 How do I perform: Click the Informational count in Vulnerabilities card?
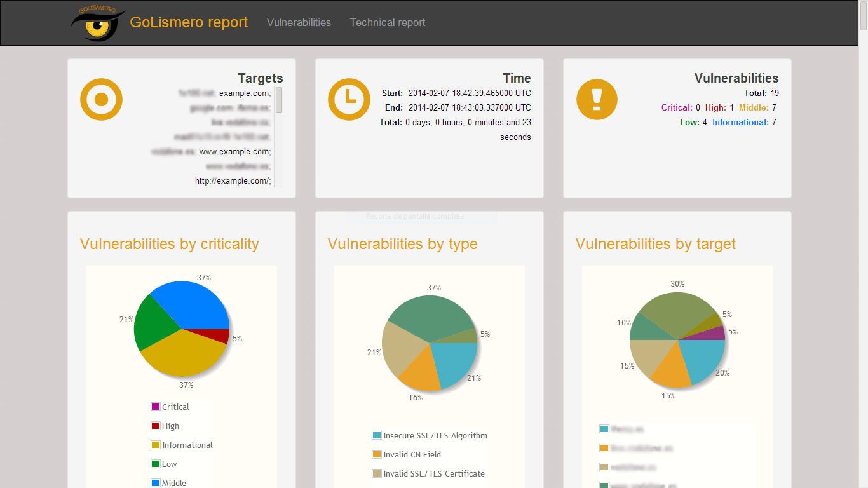pyautogui.click(x=774, y=122)
